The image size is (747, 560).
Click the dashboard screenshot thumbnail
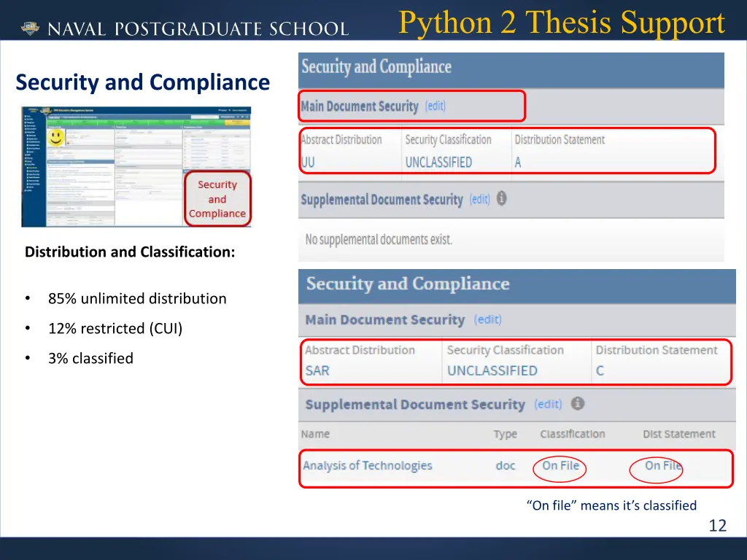tap(136, 167)
